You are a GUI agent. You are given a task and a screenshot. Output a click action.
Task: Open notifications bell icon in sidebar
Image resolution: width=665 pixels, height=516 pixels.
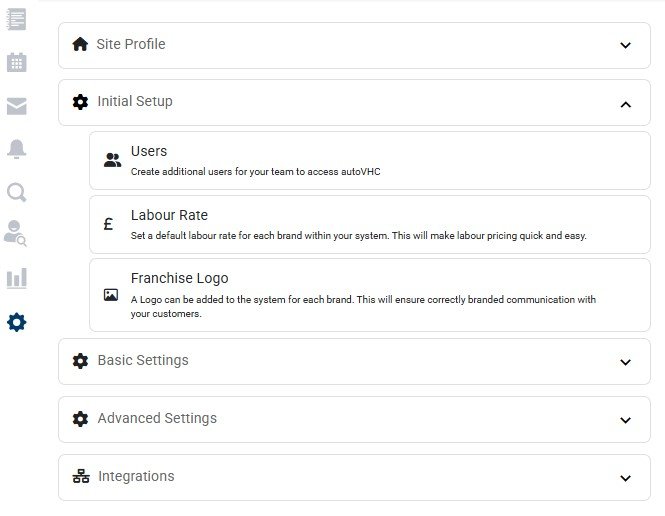pos(17,149)
